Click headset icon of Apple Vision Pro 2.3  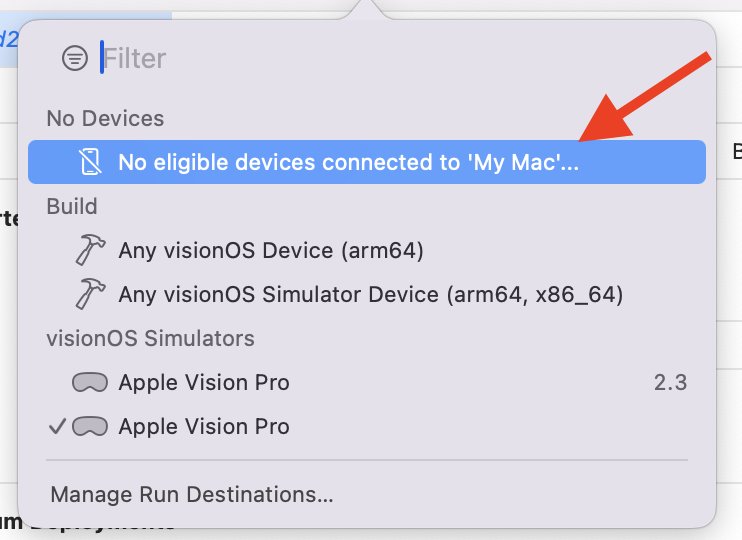pos(90,382)
